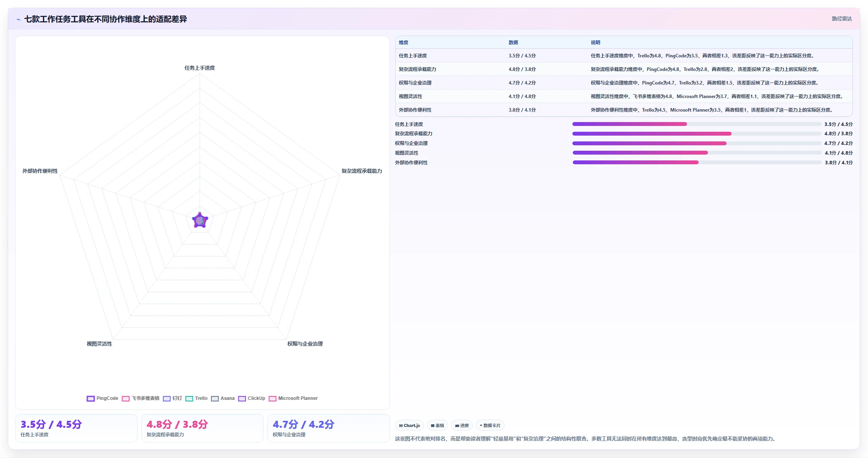This screenshot has height=458, width=868.
Task: Click radar axis label 复杂流程承载能力
Action: [x=362, y=171]
